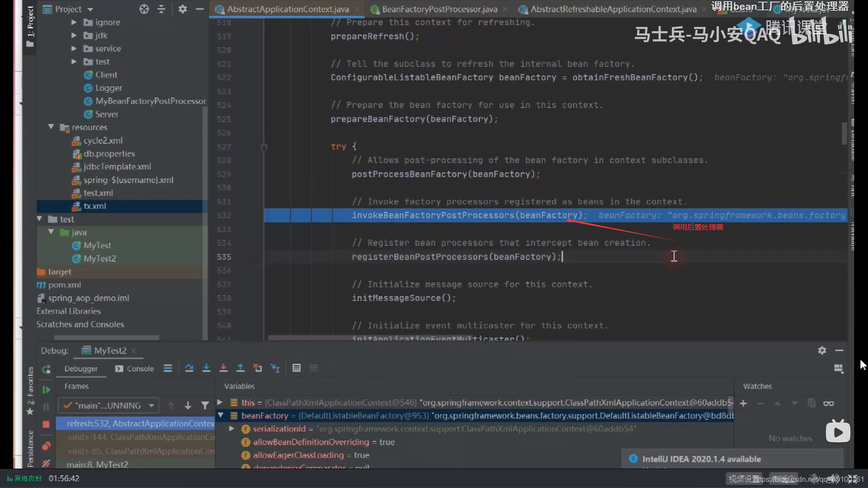Click the Pause Program icon

click(x=46, y=407)
